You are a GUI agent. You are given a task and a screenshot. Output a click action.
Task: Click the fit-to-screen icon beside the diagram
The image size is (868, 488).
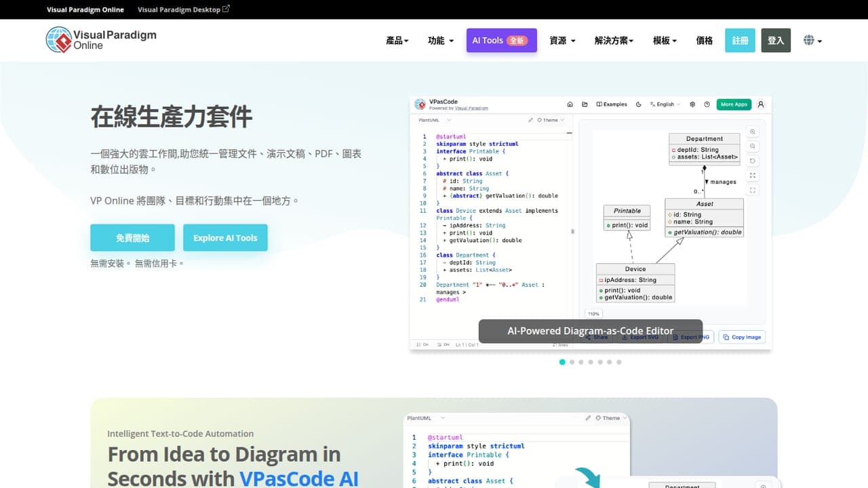(753, 176)
